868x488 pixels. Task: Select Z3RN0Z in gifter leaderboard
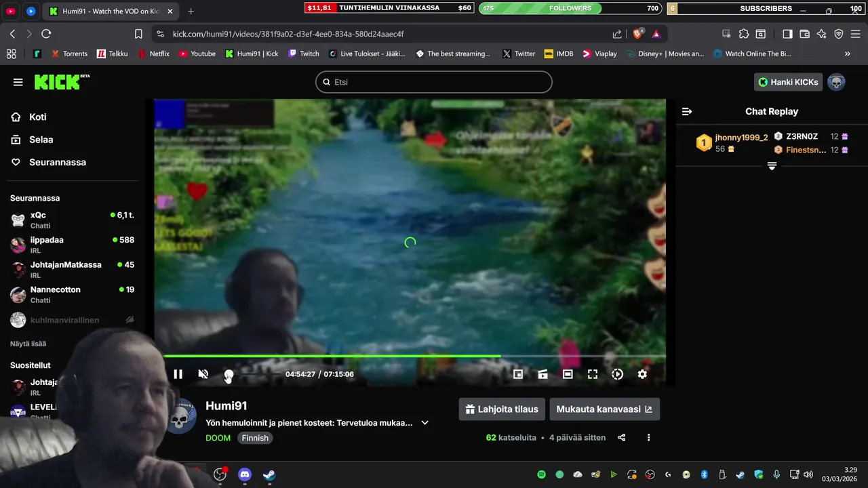point(802,136)
